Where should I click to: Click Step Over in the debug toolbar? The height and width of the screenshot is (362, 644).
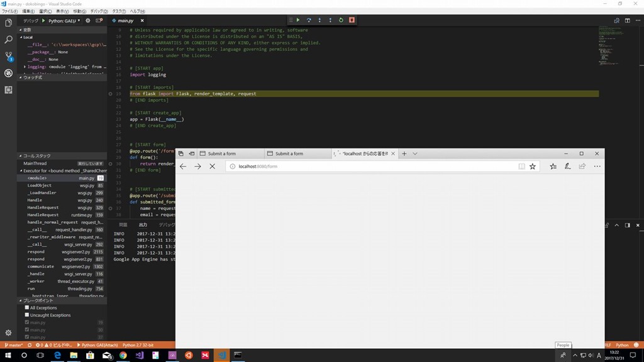click(309, 20)
